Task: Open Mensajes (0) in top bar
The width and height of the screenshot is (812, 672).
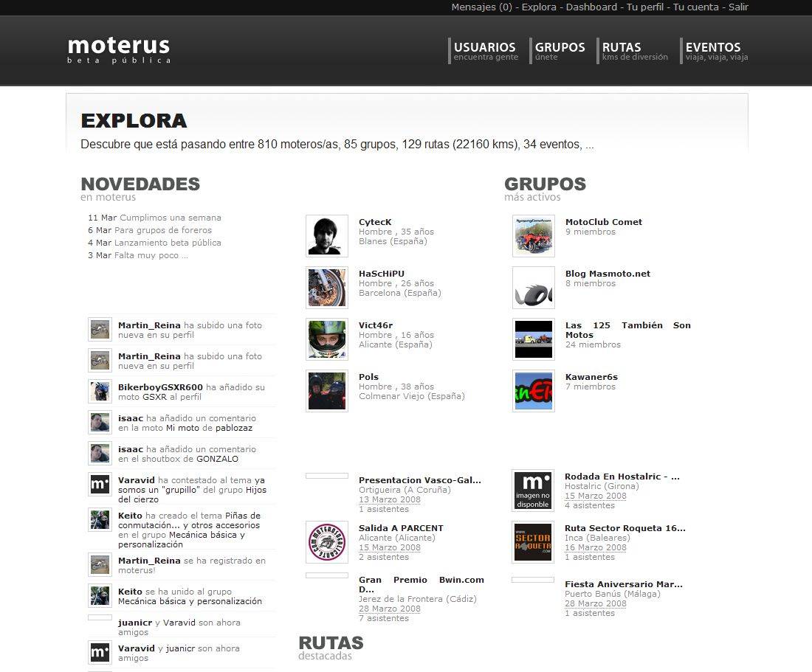Action: (x=481, y=7)
